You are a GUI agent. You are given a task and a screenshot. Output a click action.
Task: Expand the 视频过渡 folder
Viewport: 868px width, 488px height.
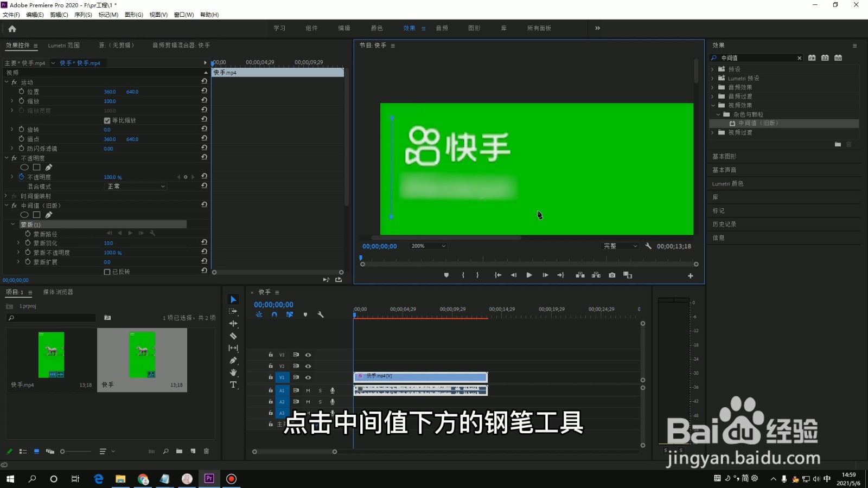point(713,132)
